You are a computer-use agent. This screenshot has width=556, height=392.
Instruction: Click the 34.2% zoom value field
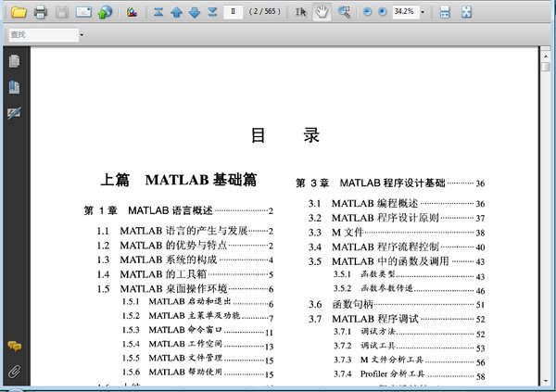(405, 12)
